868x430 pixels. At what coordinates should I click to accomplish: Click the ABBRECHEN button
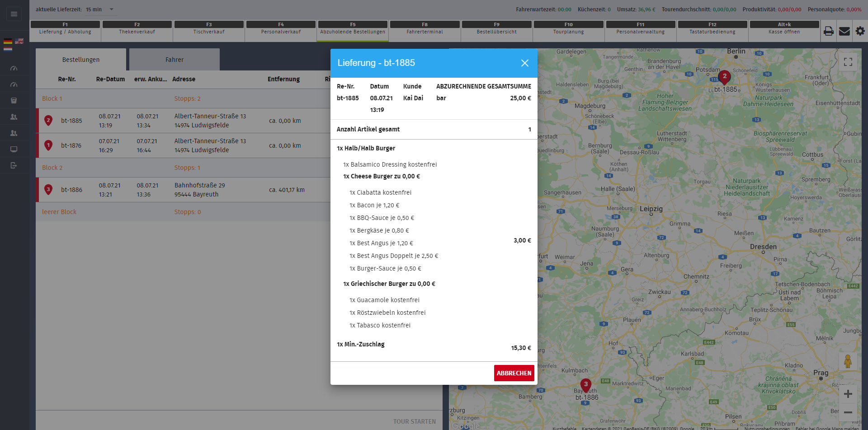514,373
